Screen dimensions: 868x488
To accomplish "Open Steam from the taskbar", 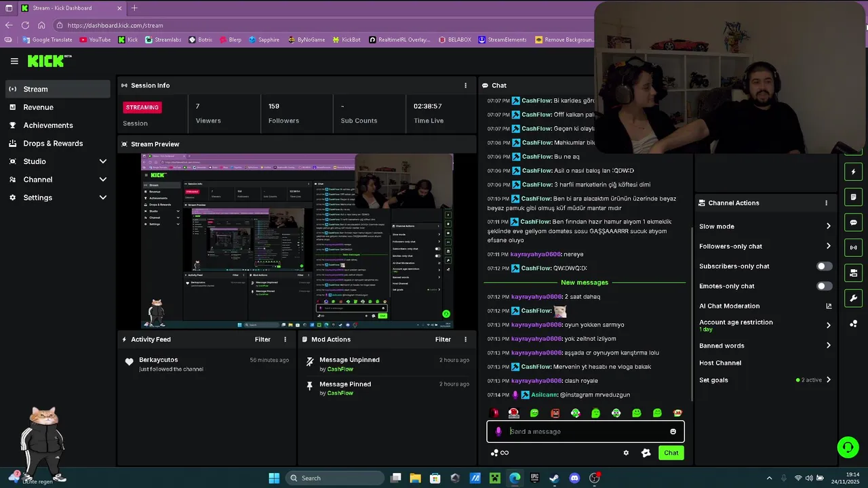I will coord(554,478).
